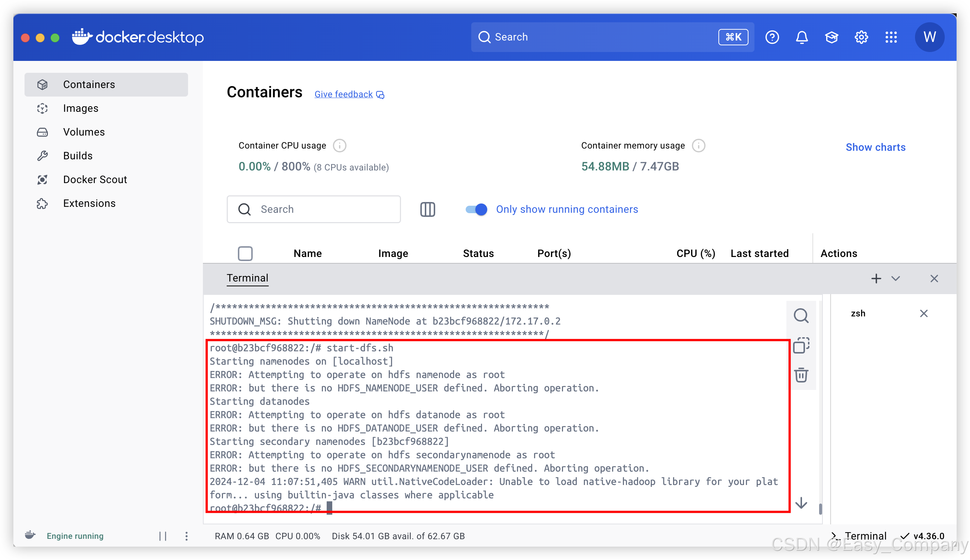Add a new terminal session with plus
Viewport: 970px width, 560px height.
[876, 279]
